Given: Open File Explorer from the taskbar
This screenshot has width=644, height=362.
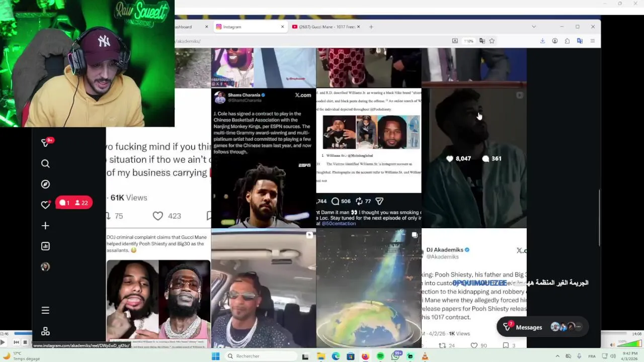Looking at the screenshot, I should pyautogui.click(x=320, y=356).
